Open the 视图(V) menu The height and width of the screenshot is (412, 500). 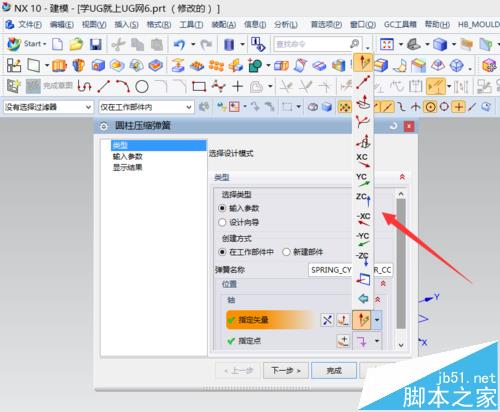94,24
